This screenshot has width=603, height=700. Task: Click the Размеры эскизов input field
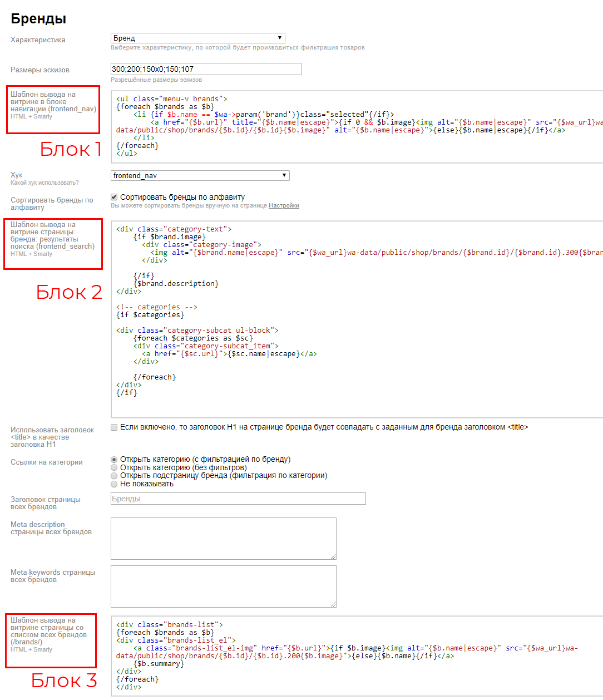point(206,69)
